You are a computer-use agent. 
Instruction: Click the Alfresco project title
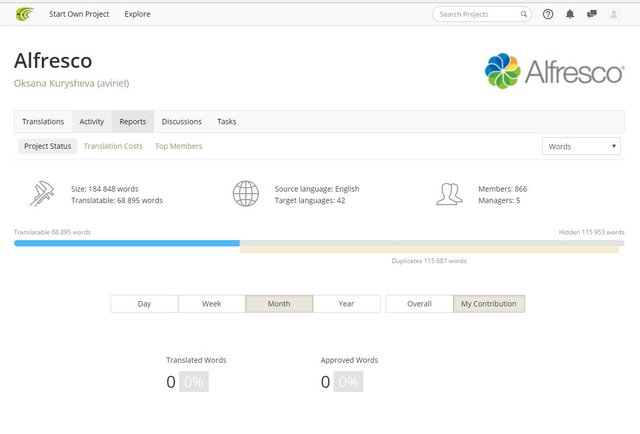coord(53,61)
